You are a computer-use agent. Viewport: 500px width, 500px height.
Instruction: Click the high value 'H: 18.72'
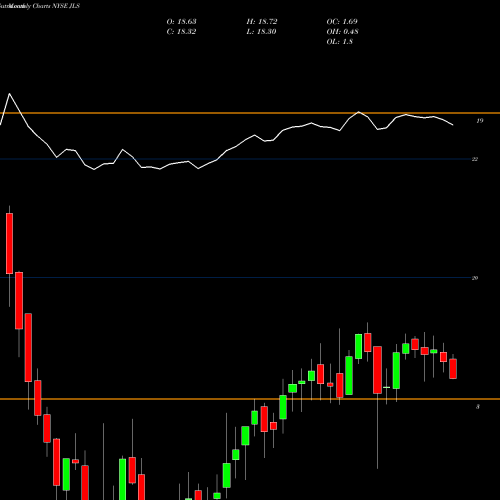pos(262,22)
